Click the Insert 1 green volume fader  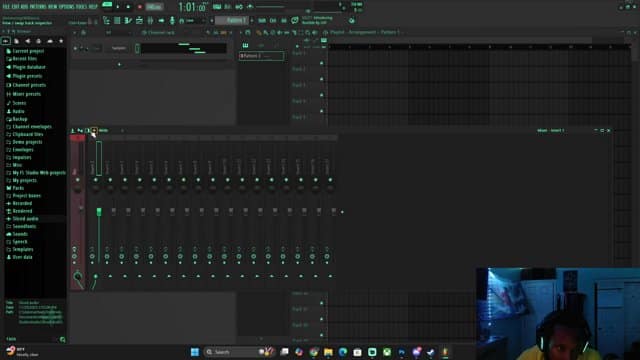pyautogui.click(x=99, y=211)
